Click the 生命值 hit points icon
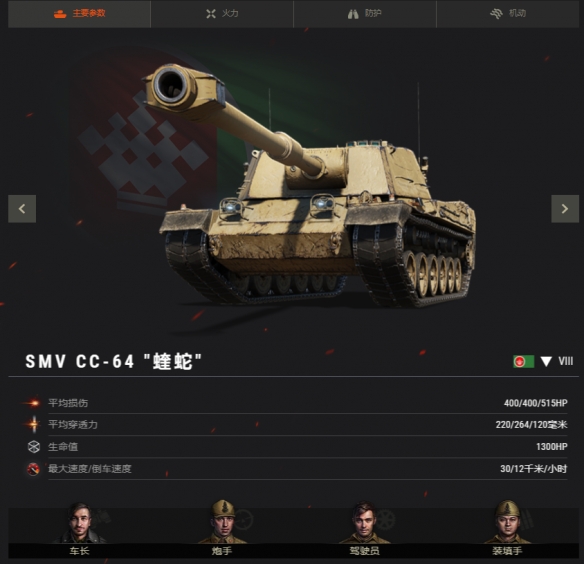 (34, 447)
